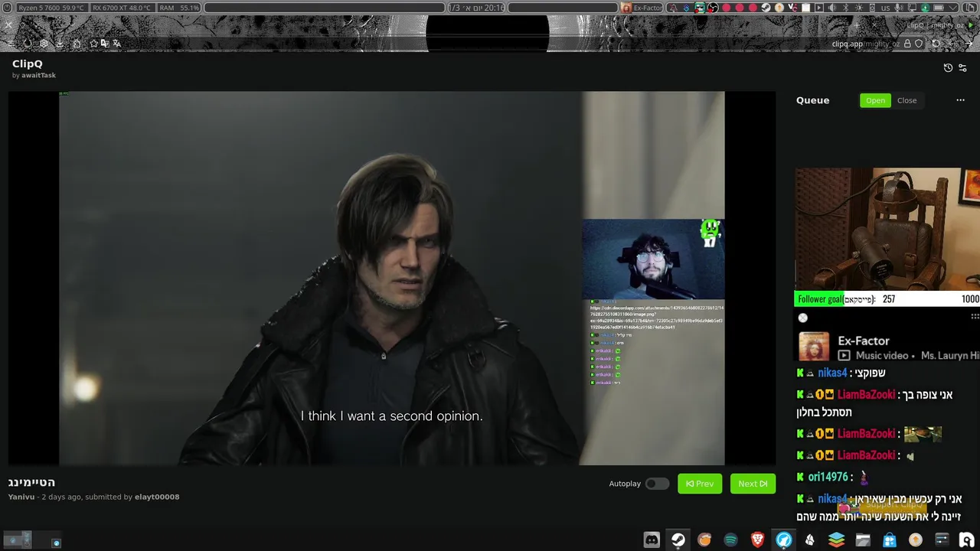Click the Ex-Factor song title
The width and height of the screenshot is (980, 551).
864,341
